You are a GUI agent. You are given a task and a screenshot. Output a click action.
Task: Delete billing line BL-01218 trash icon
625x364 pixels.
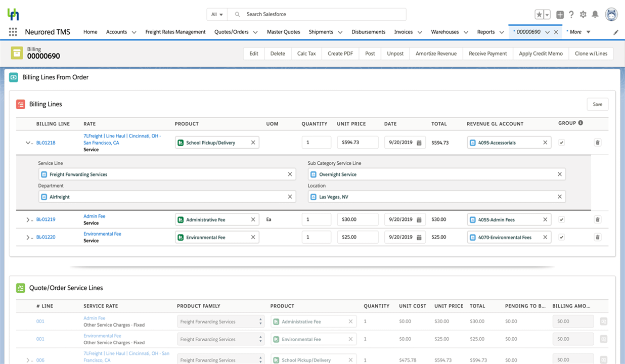point(597,143)
